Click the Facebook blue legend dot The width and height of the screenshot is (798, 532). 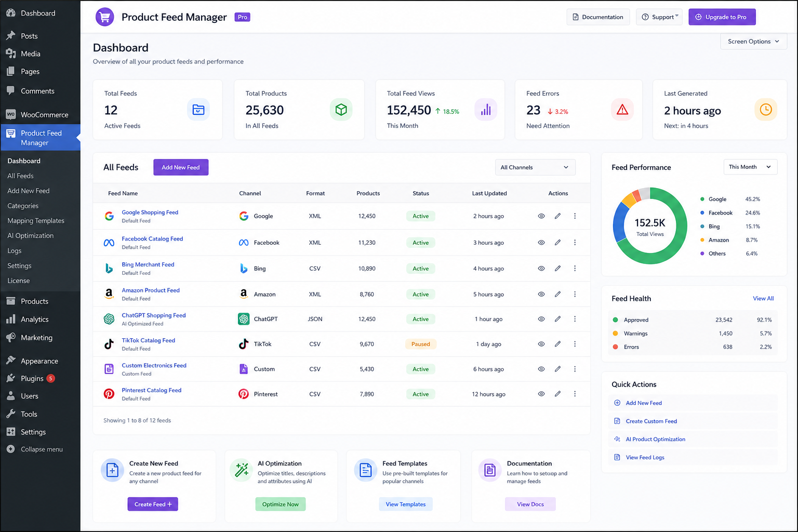[702, 213]
